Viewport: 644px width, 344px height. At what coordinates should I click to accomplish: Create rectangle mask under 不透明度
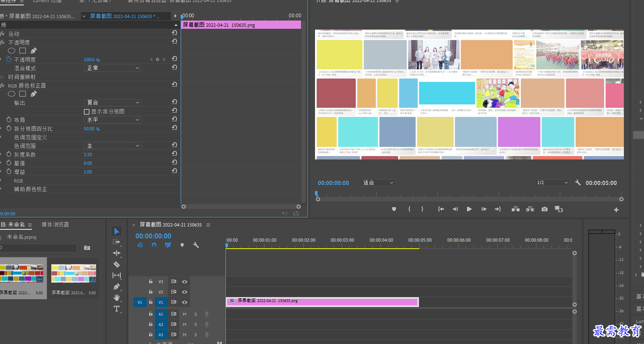click(23, 51)
